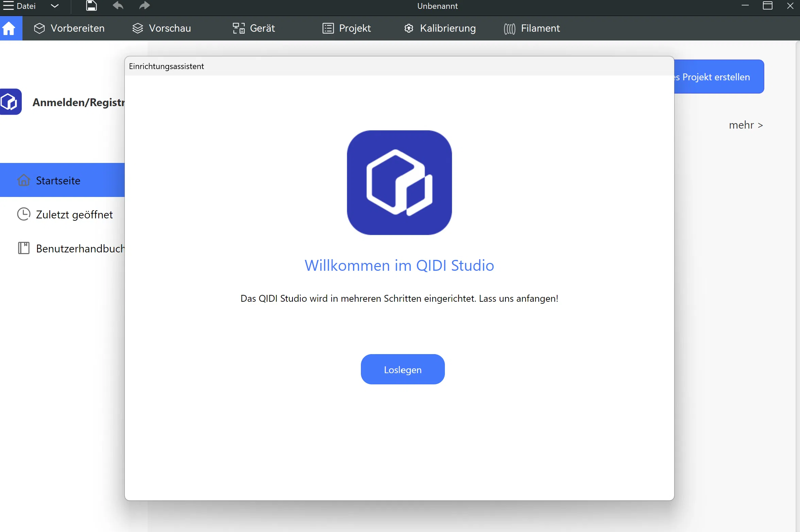Click the QIDI account logo in sidebar
This screenshot has height=532, width=800.
point(10,102)
